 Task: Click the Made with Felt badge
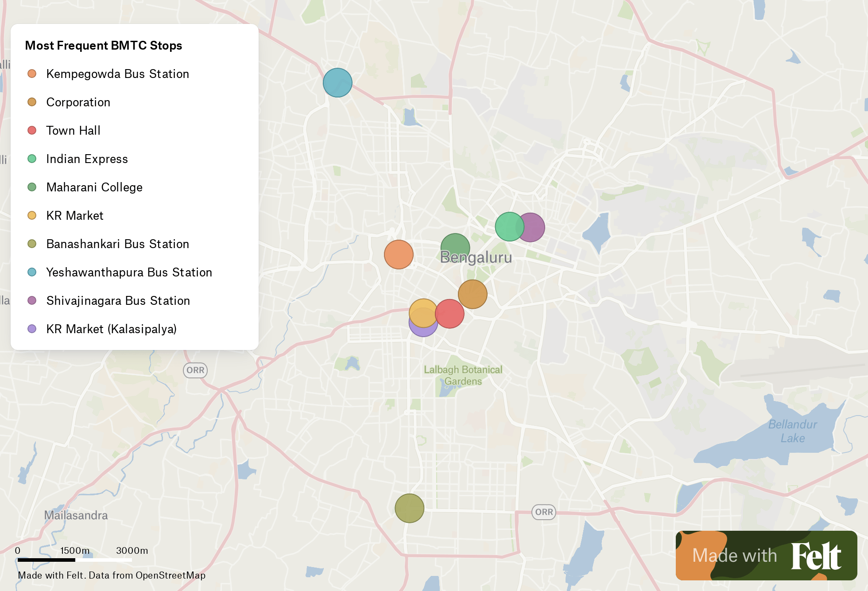[766, 555]
